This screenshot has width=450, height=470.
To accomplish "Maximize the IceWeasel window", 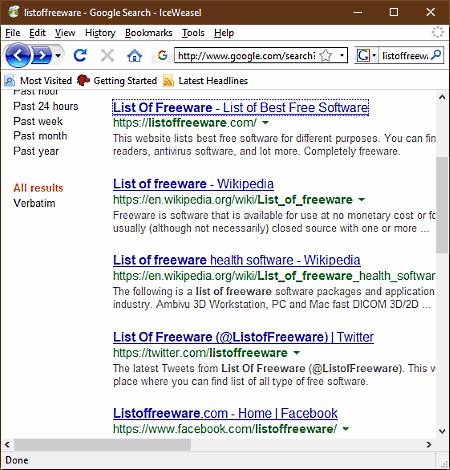I will [x=394, y=12].
